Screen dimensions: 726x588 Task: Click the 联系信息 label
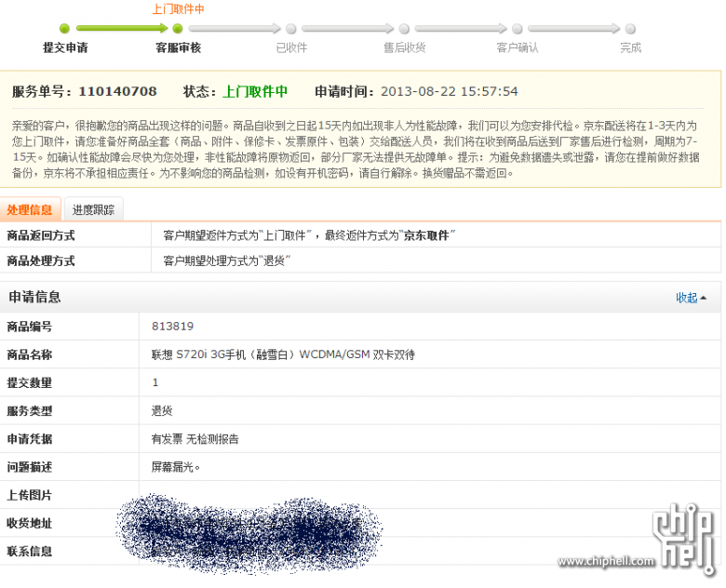click(x=29, y=551)
